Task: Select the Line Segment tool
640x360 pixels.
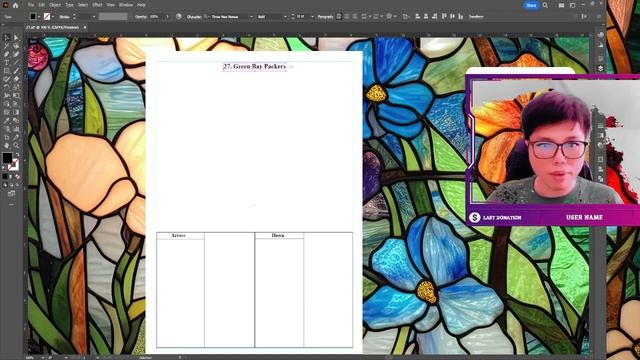Action: 16,62
